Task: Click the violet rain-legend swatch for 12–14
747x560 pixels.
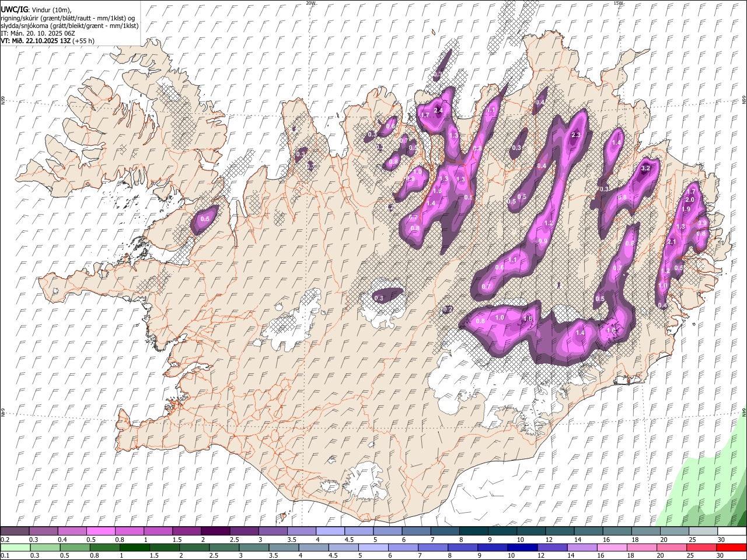Action: click(x=552, y=548)
